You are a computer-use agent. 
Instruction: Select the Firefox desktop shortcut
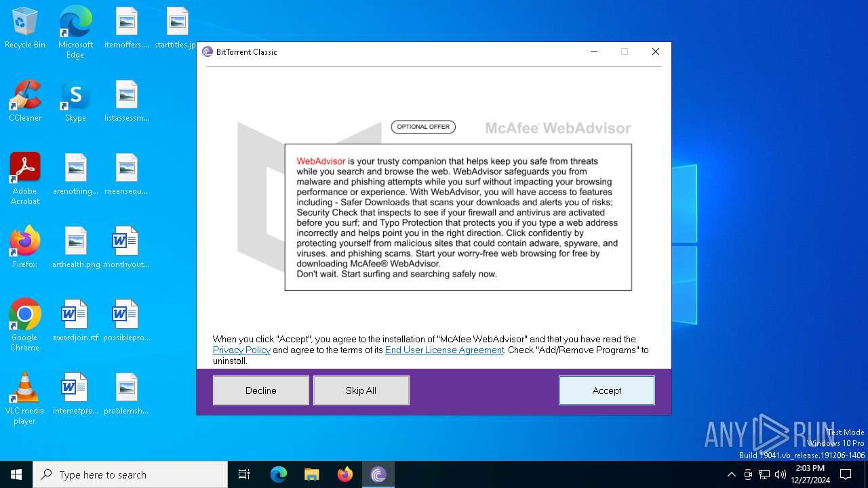25,248
